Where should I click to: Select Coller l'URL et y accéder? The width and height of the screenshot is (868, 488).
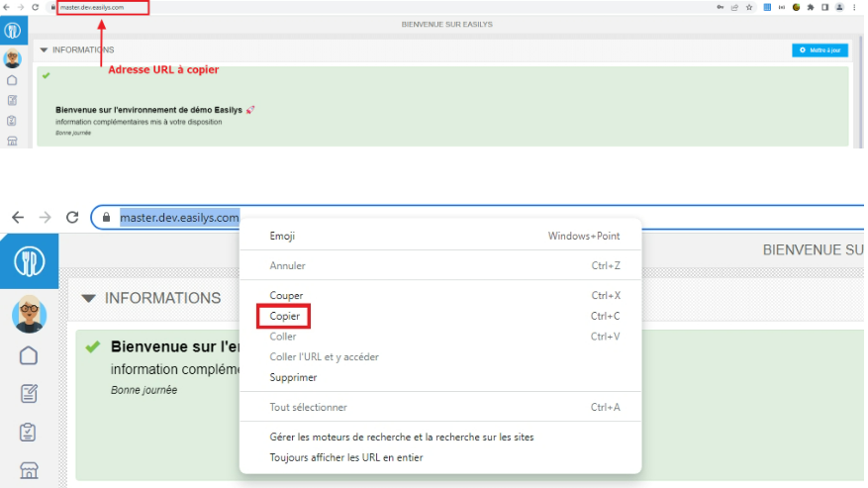pyautogui.click(x=440, y=357)
